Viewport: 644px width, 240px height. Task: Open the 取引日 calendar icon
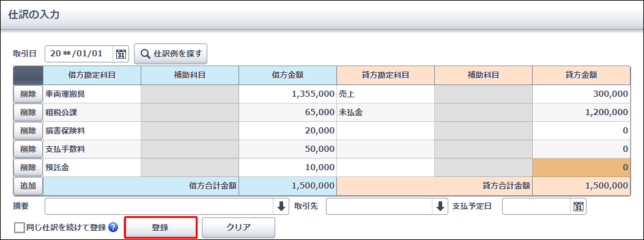[121, 54]
